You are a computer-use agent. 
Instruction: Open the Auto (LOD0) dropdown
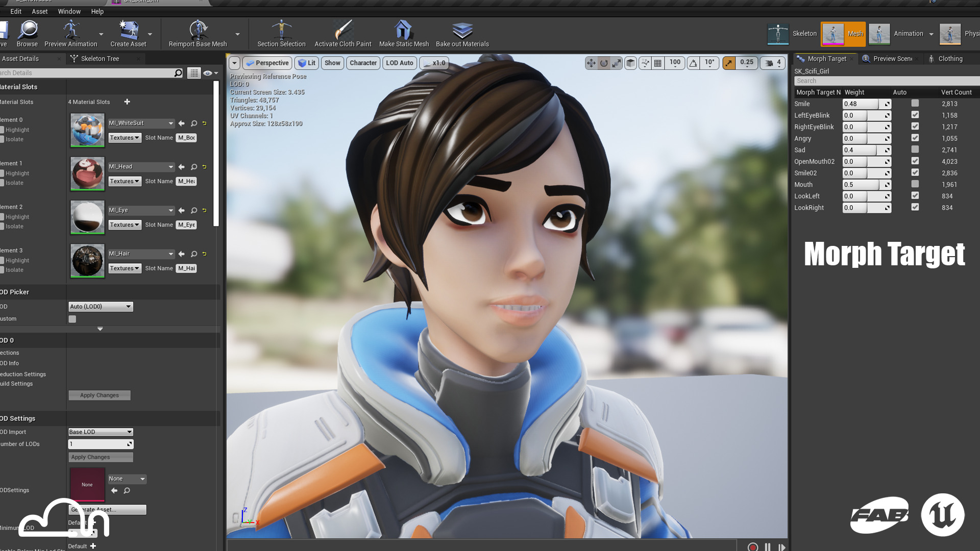(x=101, y=307)
